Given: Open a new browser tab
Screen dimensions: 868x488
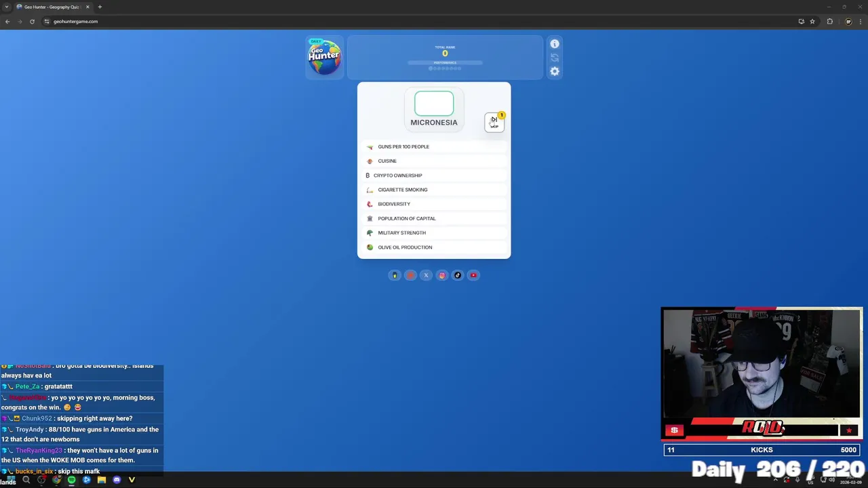Looking at the screenshot, I should 100,7.
